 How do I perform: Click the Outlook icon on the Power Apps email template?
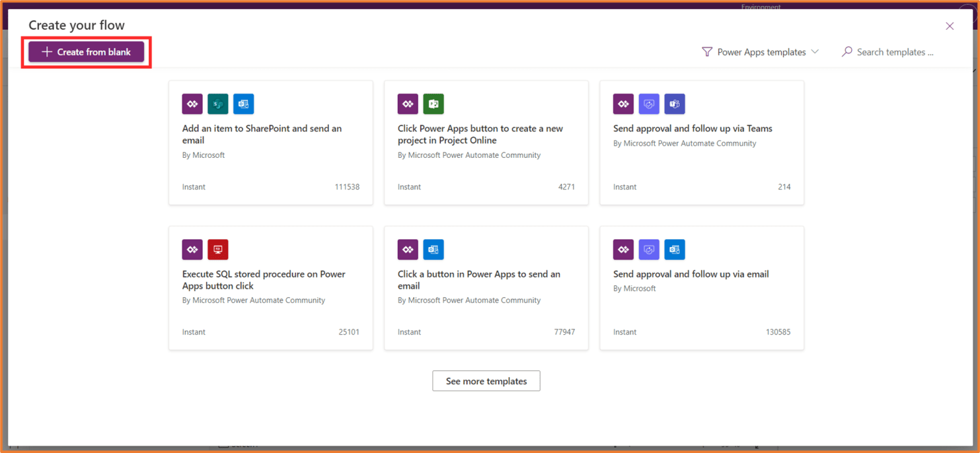click(433, 250)
